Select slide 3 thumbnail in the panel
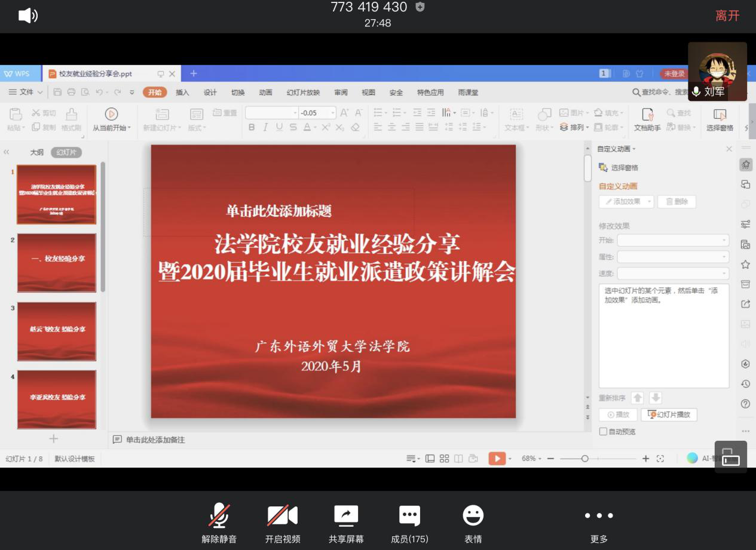 pos(57,331)
